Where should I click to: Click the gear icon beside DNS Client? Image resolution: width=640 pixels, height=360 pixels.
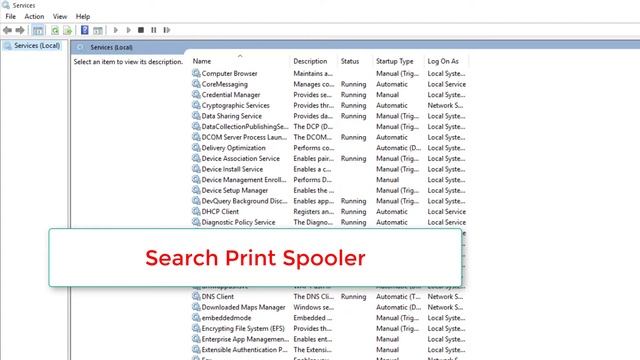click(196, 296)
